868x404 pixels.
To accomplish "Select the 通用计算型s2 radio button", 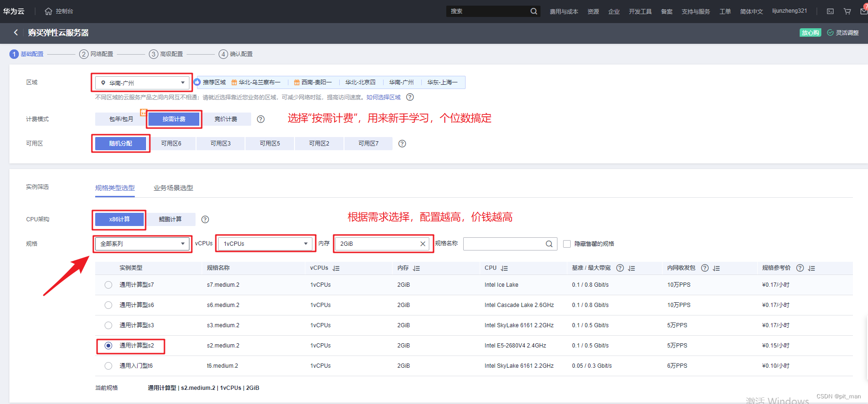I will point(108,346).
